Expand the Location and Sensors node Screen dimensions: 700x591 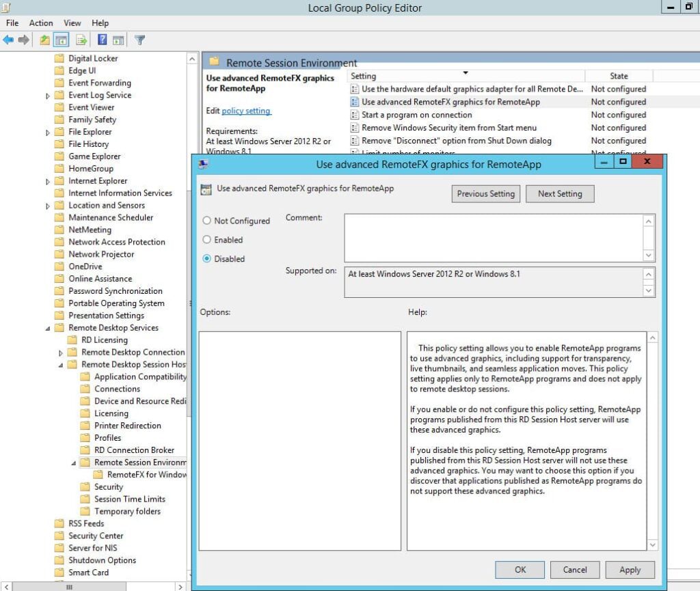click(x=48, y=206)
